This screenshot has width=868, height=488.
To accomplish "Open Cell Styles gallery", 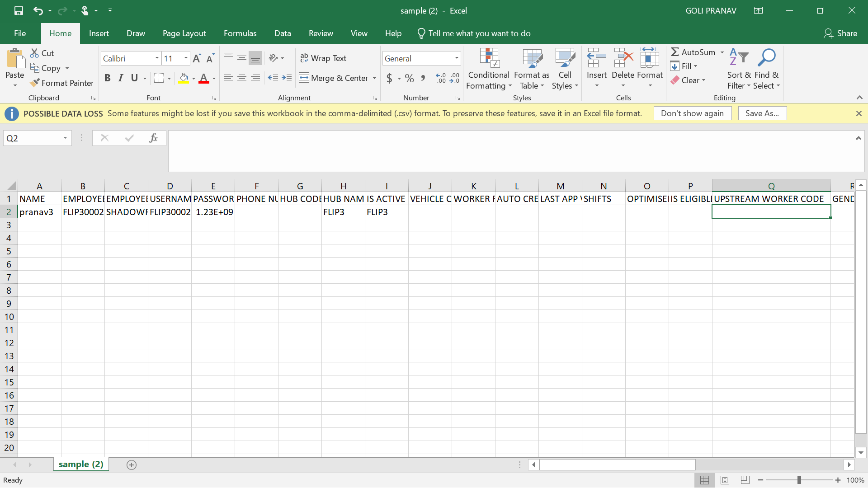I will click(x=565, y=69).
